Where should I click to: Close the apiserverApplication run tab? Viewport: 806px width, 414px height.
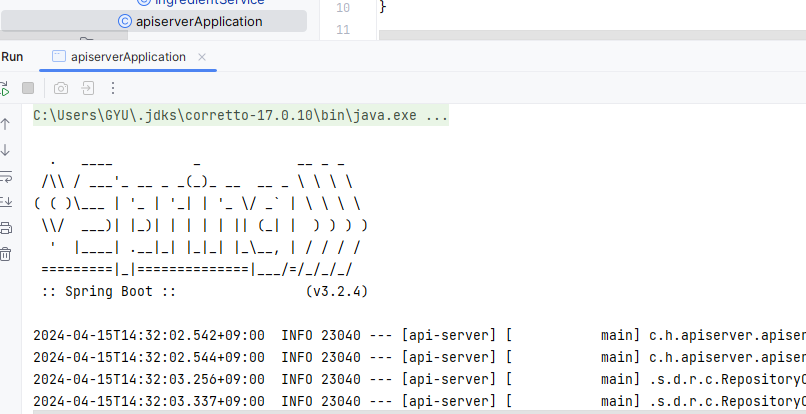202,57
